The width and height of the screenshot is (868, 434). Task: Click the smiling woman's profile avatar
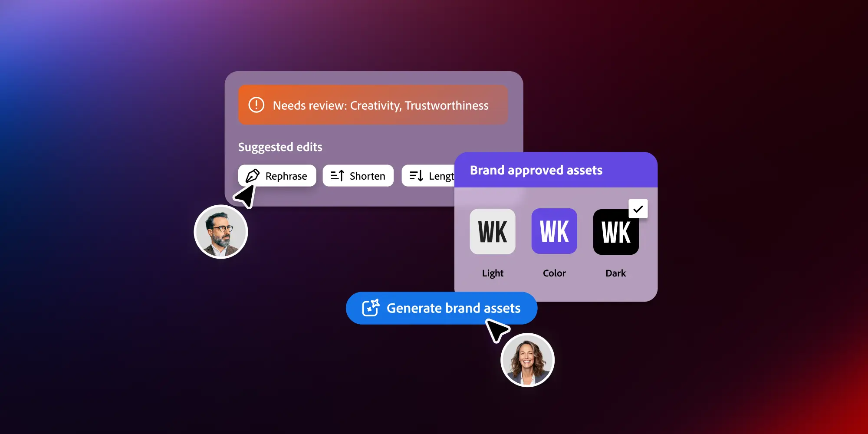[x=527, y=360]
